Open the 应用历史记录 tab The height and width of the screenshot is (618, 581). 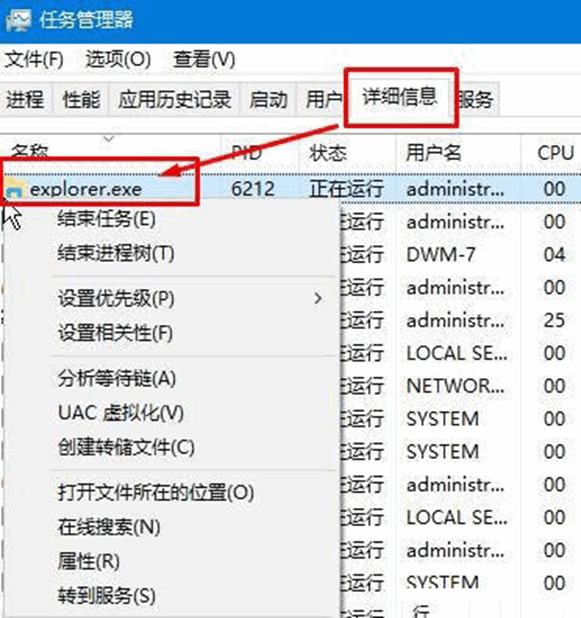(x=174, y=99)
